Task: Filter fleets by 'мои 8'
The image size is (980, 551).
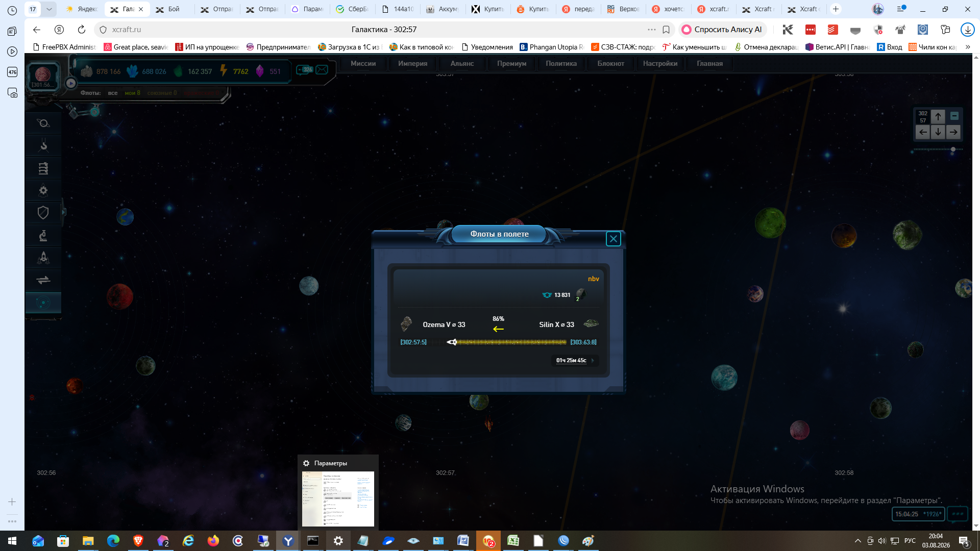Action: (133, 93)
